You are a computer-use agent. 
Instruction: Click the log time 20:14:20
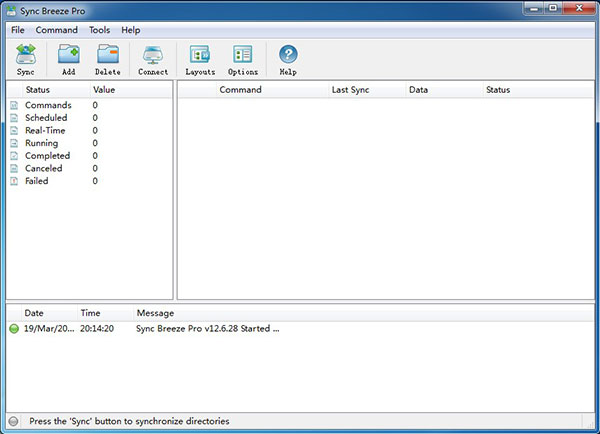click(x=97, y=329)
